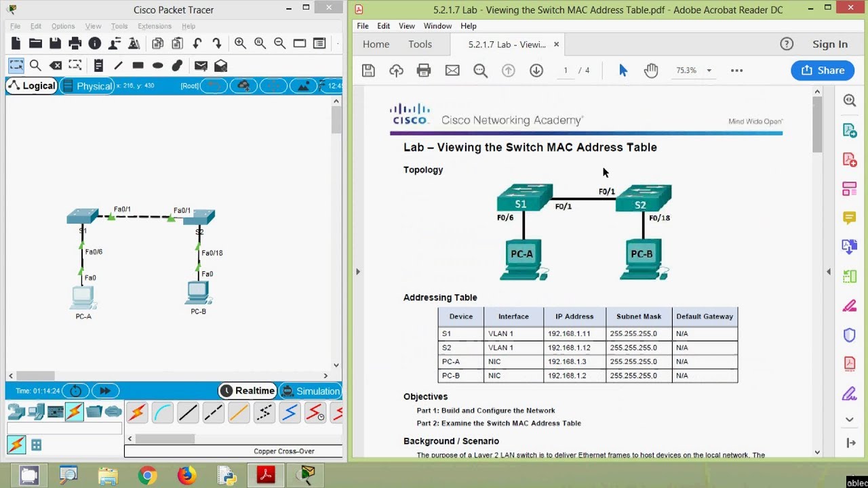Open file via Packet Tracer folder icon
This screenshot has height=488, width=868.
36,43
